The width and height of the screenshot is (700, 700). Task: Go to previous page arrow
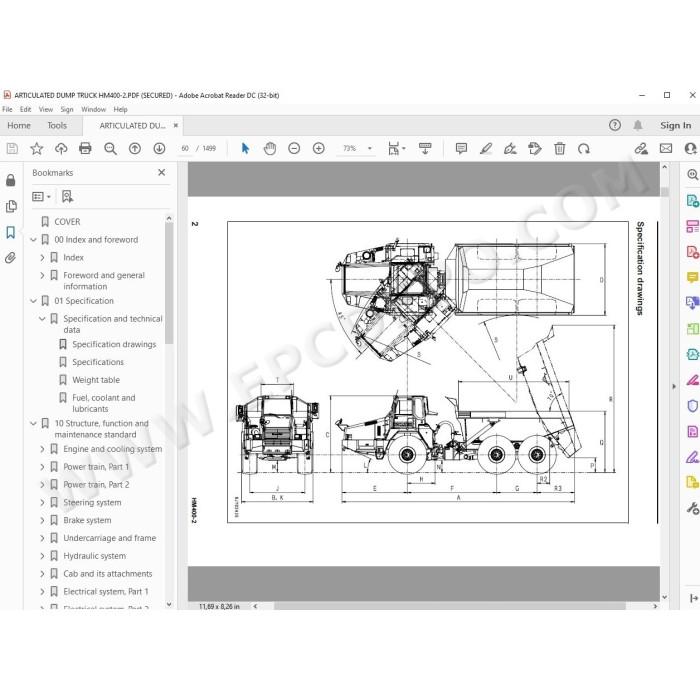click(135, 148)
